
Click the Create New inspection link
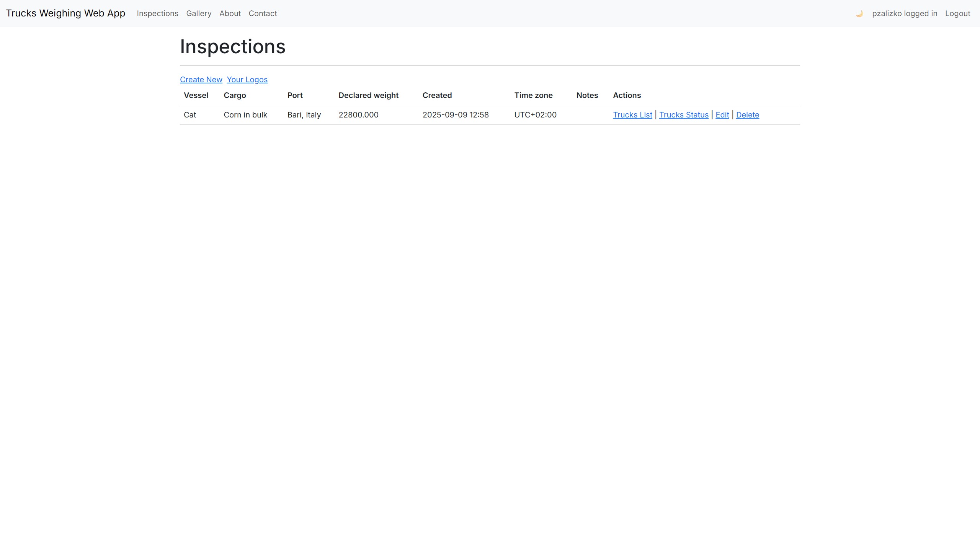(201, 80)
